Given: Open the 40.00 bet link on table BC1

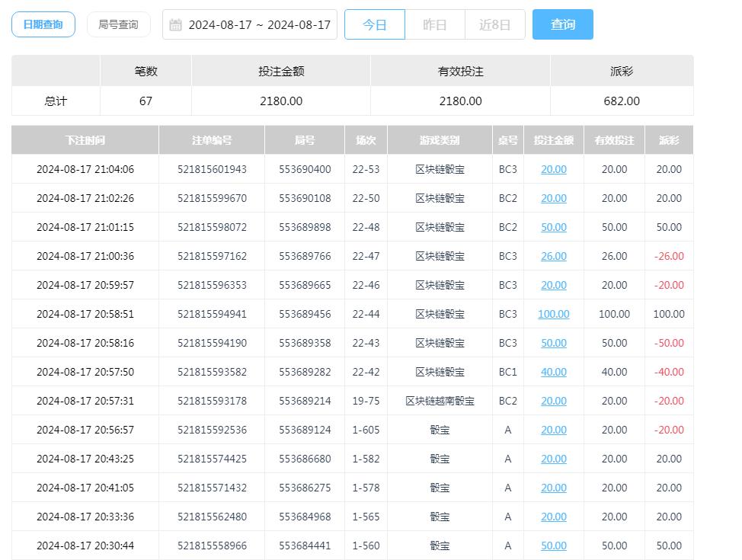Looking at the screenshot, I should (553, 372).
